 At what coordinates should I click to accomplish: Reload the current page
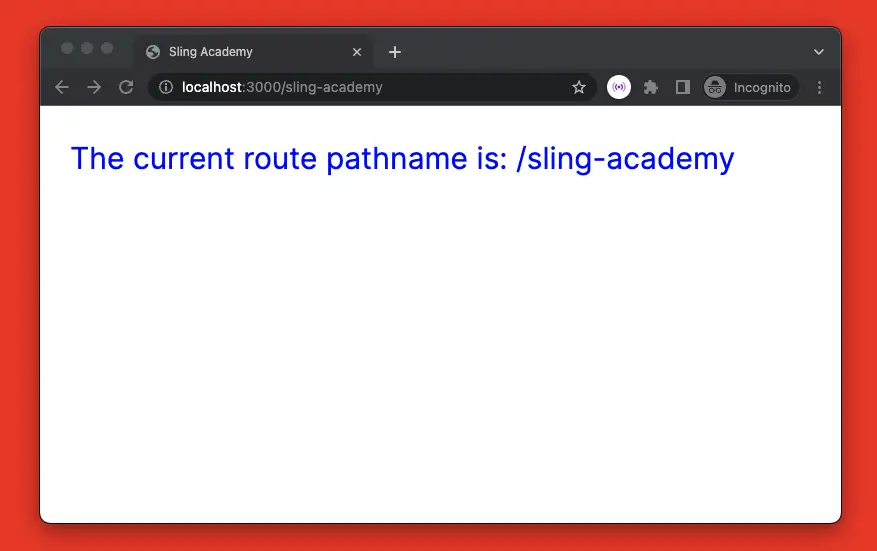pos(126,87)
